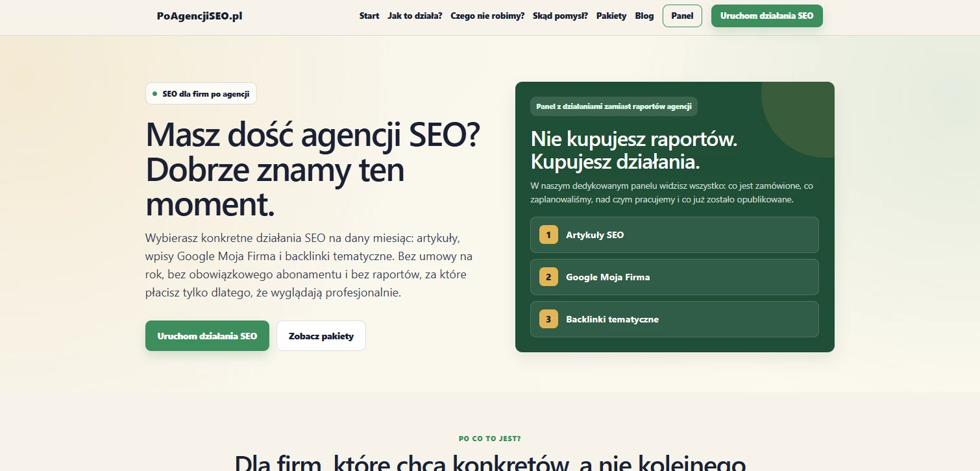The width and height of the screenshot is (980, 471).
Task: Click Nie kupujesz raportów. Kupujesz działania. heading
Action: click(x=634, y=150)
